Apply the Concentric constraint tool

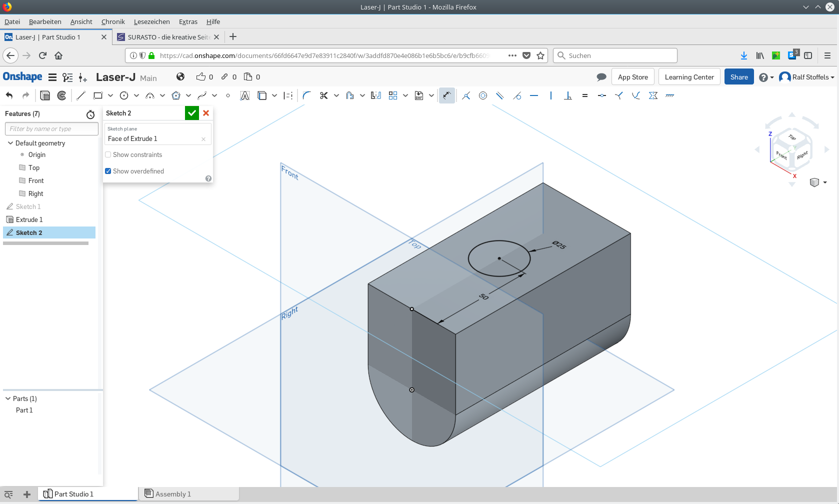click(x=483, y=95)
